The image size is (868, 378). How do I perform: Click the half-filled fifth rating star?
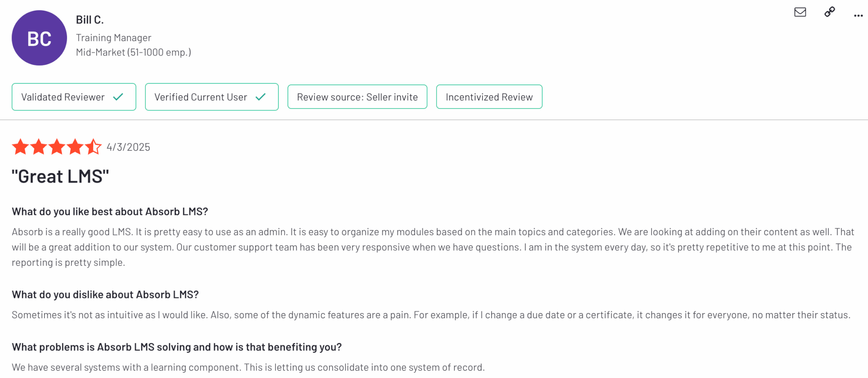[93, 147]
